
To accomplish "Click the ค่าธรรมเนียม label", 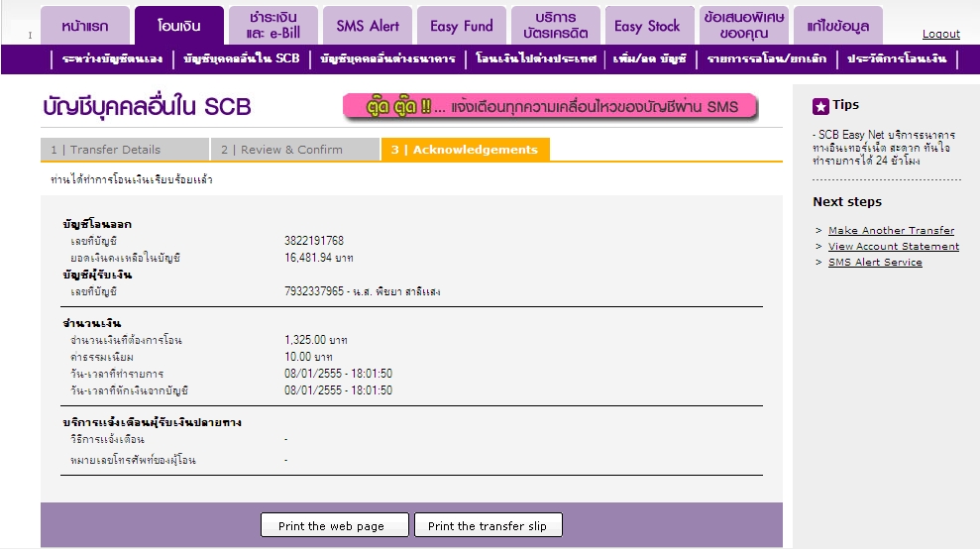I will point(102,357).
